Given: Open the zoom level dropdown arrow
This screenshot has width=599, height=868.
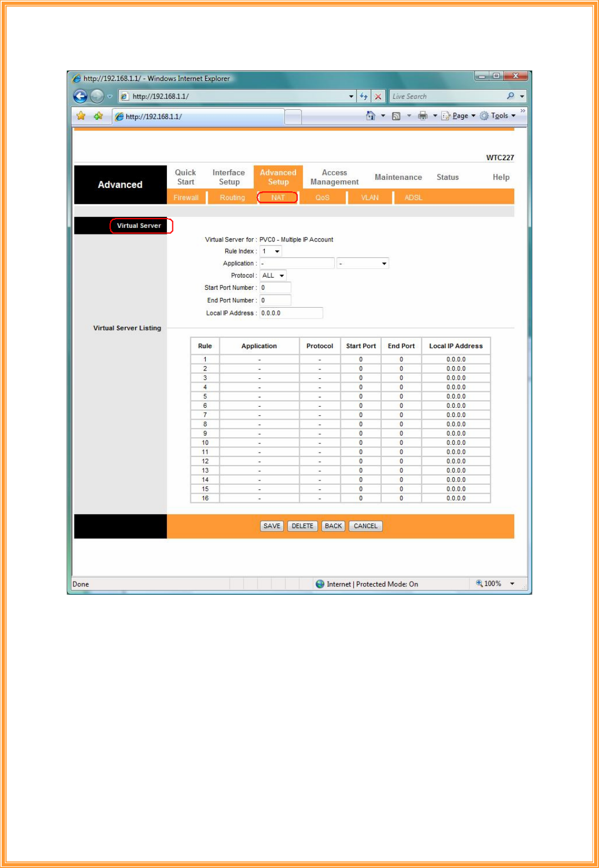Looking at the screenshot, I should tap(512, 584).
